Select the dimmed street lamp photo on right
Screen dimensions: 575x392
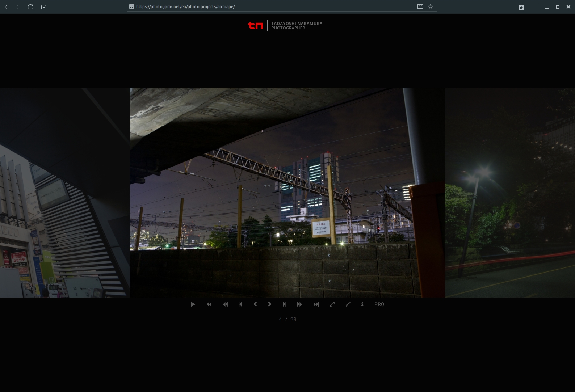(x=509, y=193)
